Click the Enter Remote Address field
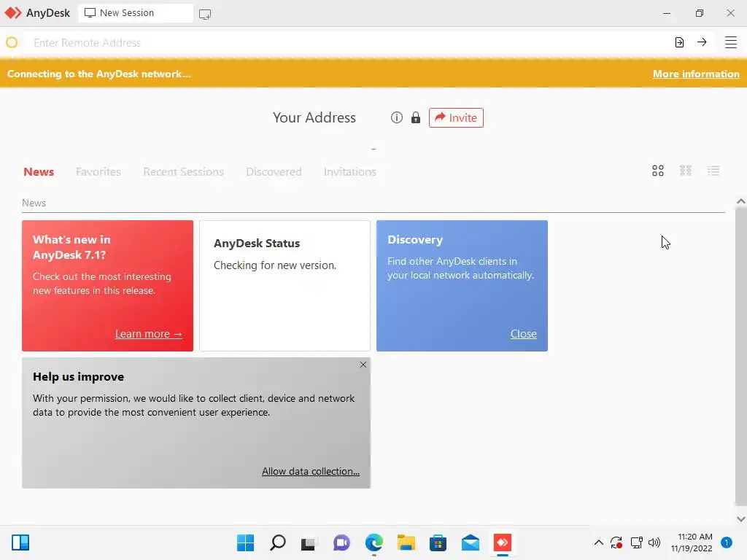Viewport: 747px width, 560px height. click(x=348, y=43)
